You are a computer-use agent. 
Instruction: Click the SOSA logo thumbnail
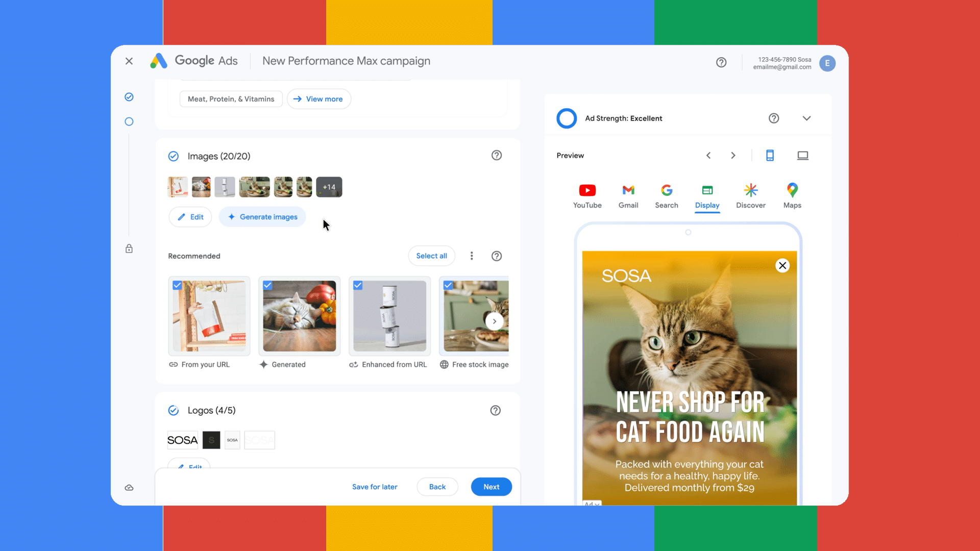[182, 440]
